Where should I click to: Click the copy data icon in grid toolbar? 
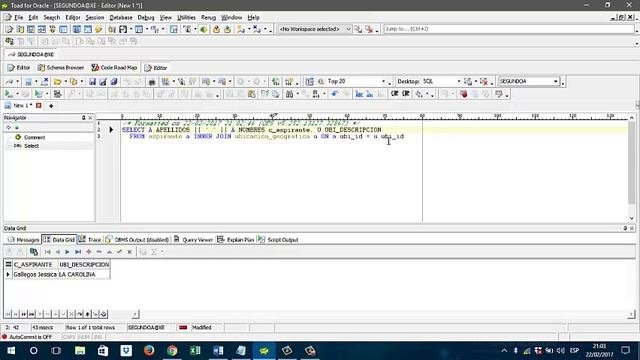coord(34,252)
